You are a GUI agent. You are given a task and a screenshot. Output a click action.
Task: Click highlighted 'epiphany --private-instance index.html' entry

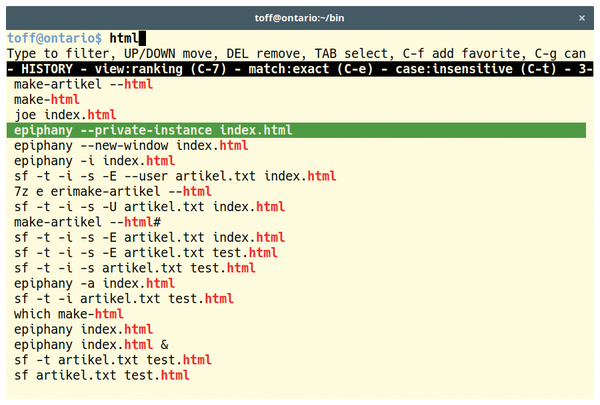[296, 130]
